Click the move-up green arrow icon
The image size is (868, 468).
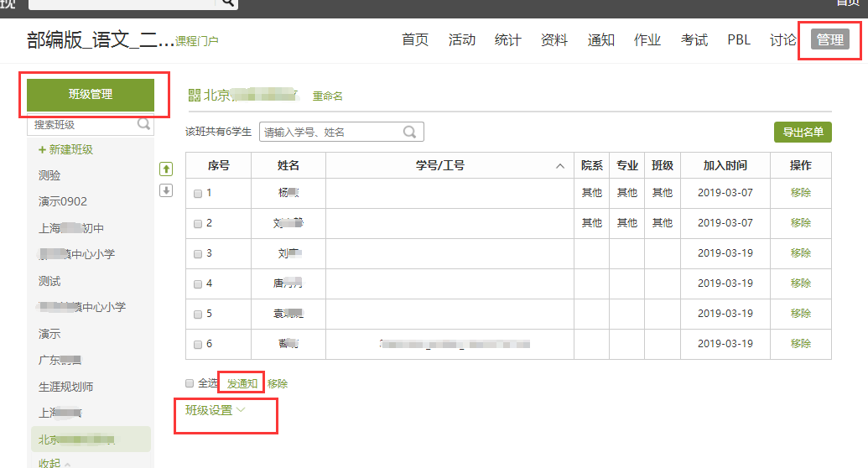pyautogui.click(x=166, y=169)
